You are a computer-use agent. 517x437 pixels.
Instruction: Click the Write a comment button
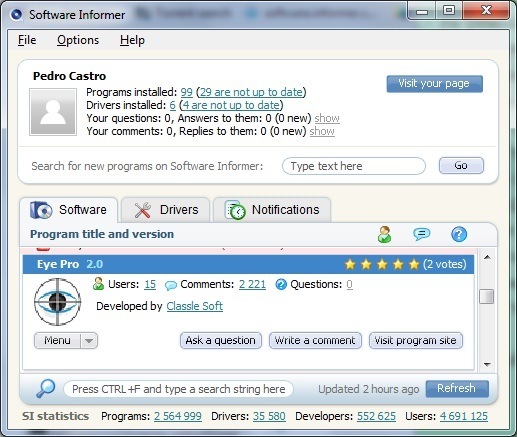point(315,340)
